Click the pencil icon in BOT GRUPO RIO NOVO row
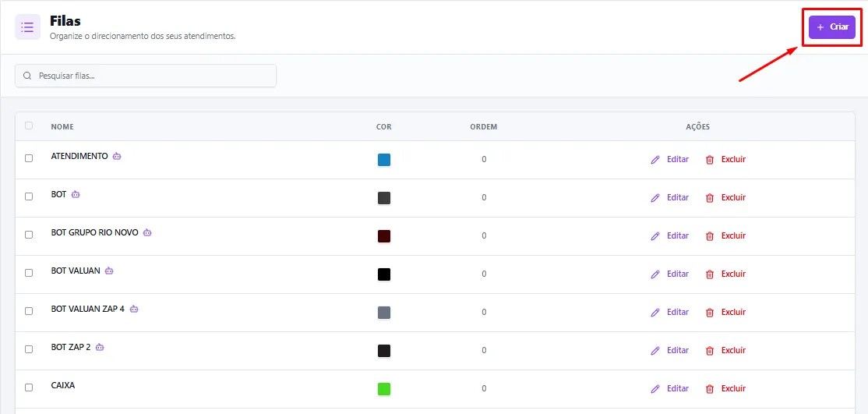This screenshot has height=414, width=868. 655,236
